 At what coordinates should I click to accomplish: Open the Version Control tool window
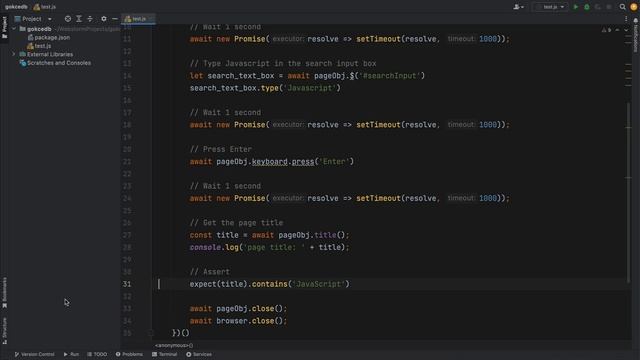[35, 354]
